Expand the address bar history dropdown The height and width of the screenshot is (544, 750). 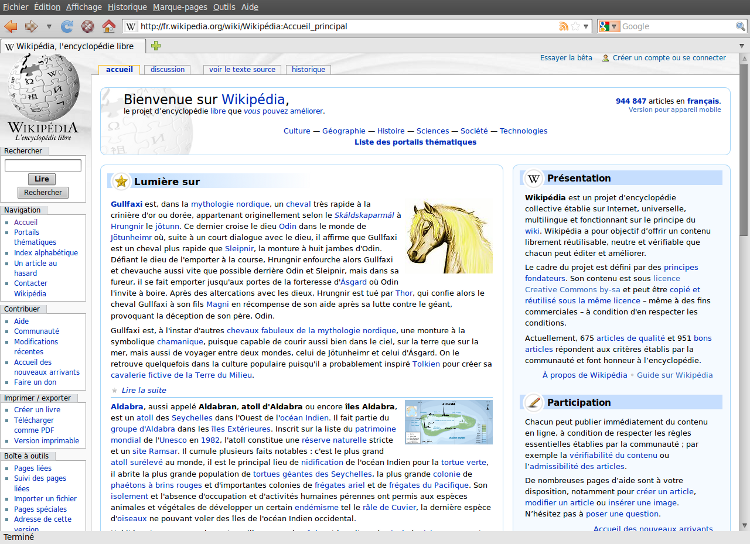tap(586, 27)
